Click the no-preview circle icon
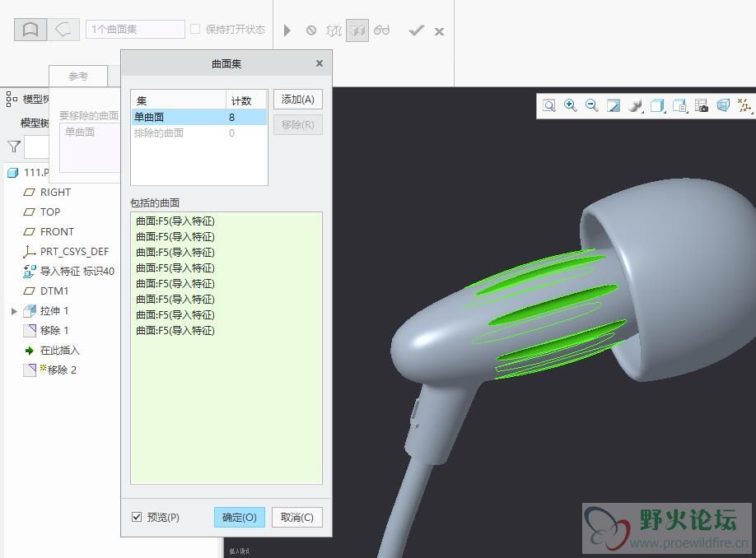 [x=311, y=30]
